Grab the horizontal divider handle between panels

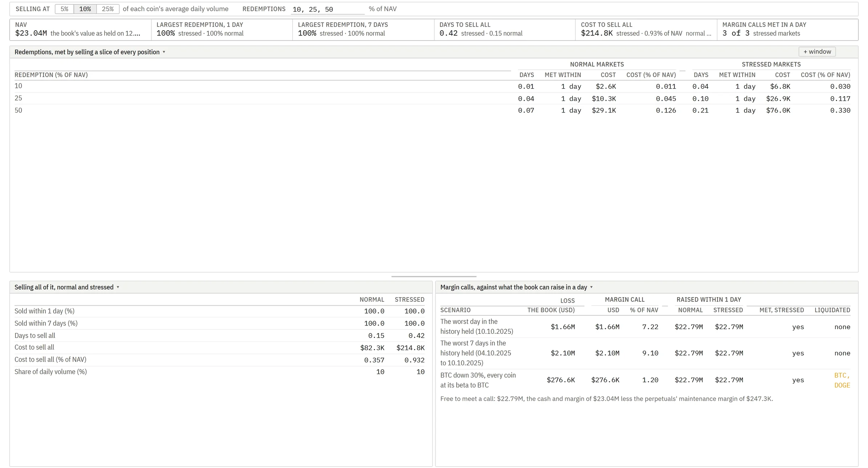pos(434,277)
